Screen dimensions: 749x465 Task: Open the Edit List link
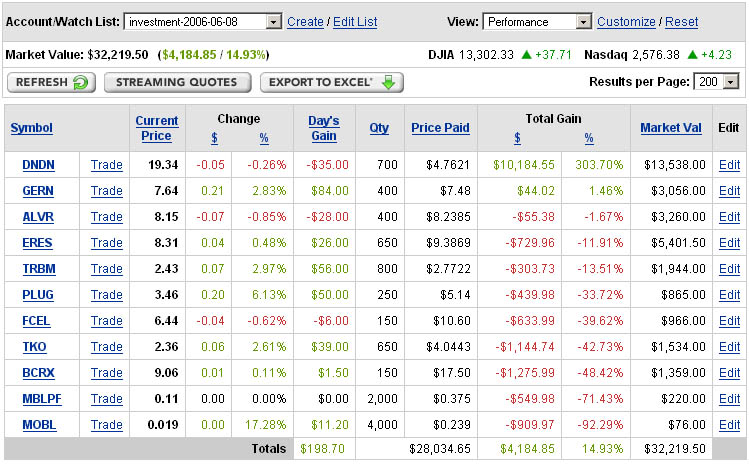pos(355,22)
